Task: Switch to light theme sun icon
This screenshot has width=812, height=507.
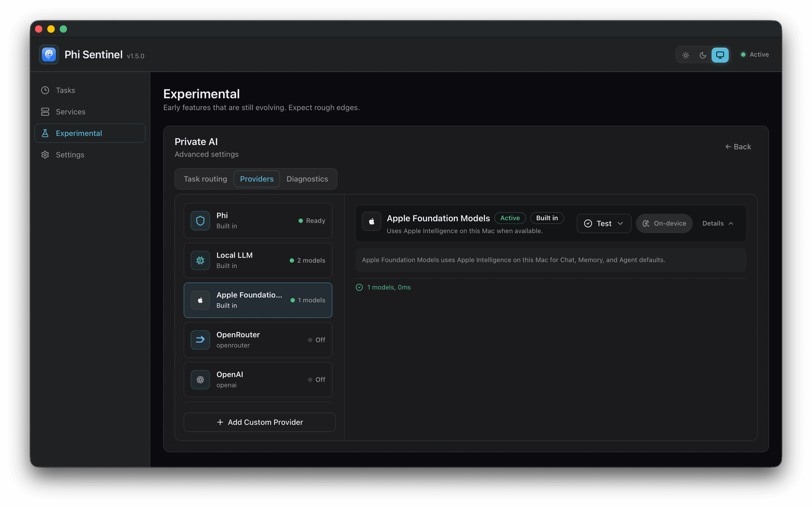Action: pyautogui.click(x=686, y=55)
